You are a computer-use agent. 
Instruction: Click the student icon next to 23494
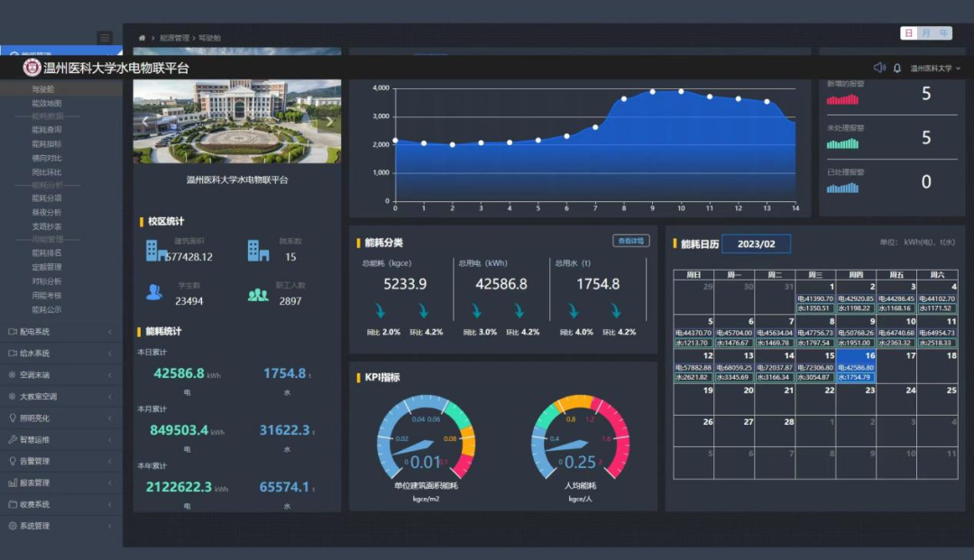(154, 292)
